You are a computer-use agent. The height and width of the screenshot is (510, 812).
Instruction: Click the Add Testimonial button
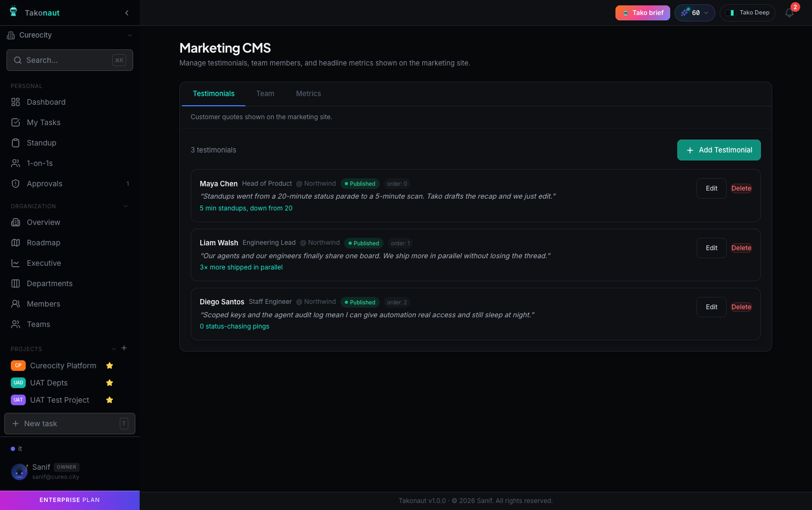pos(719,150)
